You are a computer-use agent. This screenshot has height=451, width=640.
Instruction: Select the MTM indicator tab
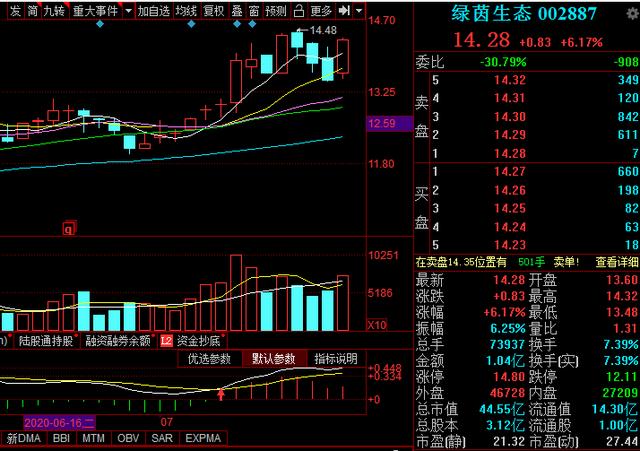pos(93,438)
